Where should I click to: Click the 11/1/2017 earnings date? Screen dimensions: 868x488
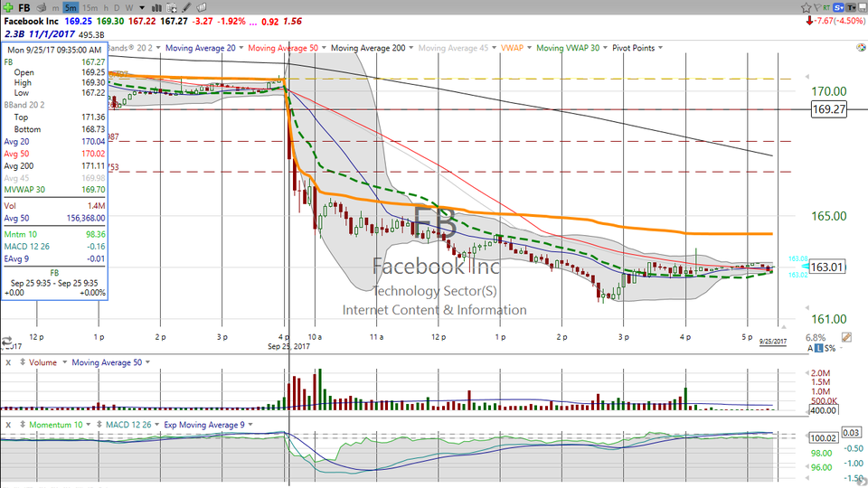click(x=52, y=34)
